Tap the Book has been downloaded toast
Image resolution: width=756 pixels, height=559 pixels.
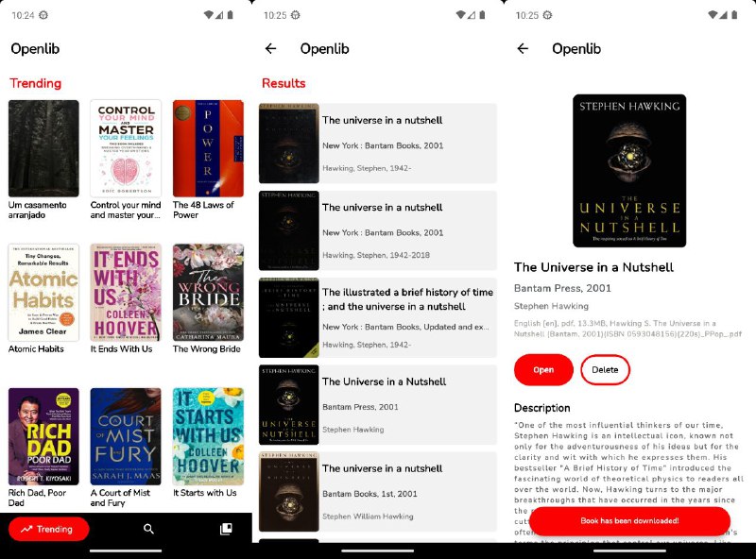click(629, 521)
